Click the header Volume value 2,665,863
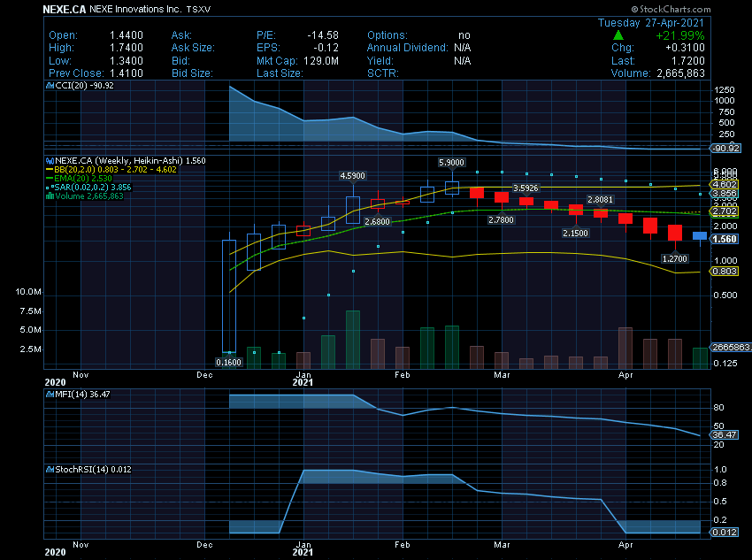752x560 pixels. click(x=680, y=73)
